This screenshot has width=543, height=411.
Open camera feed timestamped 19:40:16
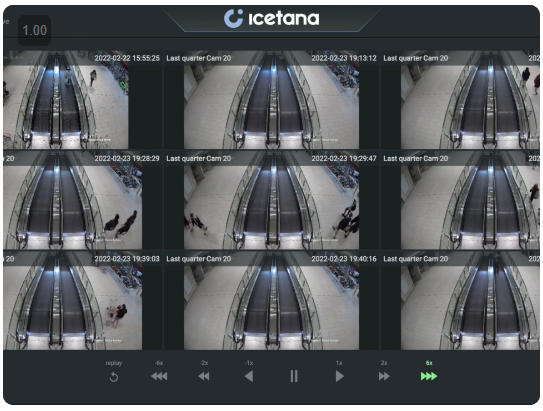(272, 301)
